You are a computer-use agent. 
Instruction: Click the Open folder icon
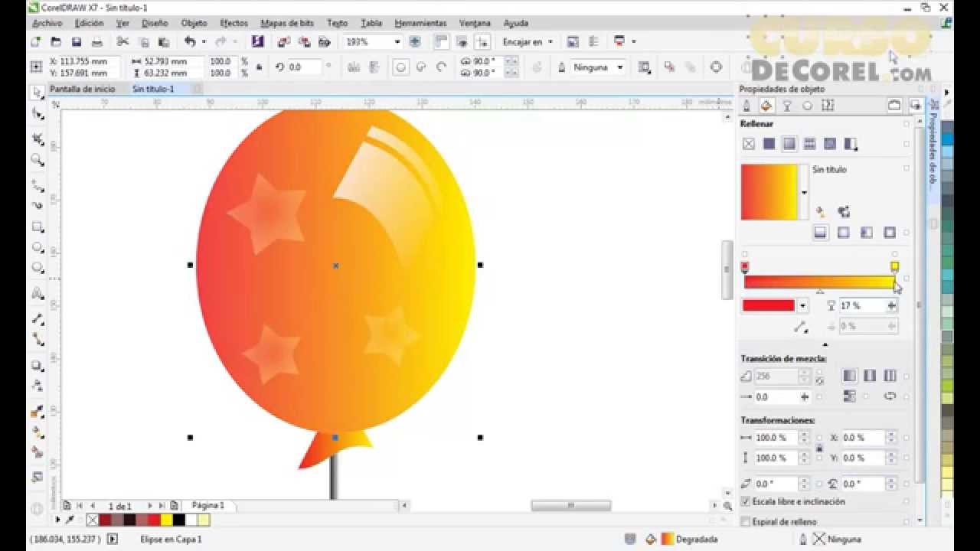tap(56, 41)
